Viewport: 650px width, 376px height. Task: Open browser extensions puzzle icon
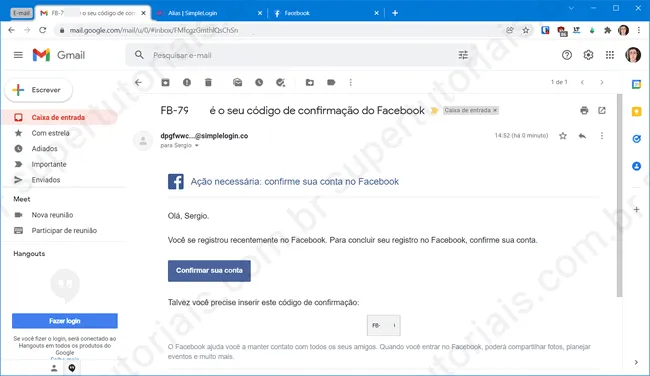pos(608,30)
